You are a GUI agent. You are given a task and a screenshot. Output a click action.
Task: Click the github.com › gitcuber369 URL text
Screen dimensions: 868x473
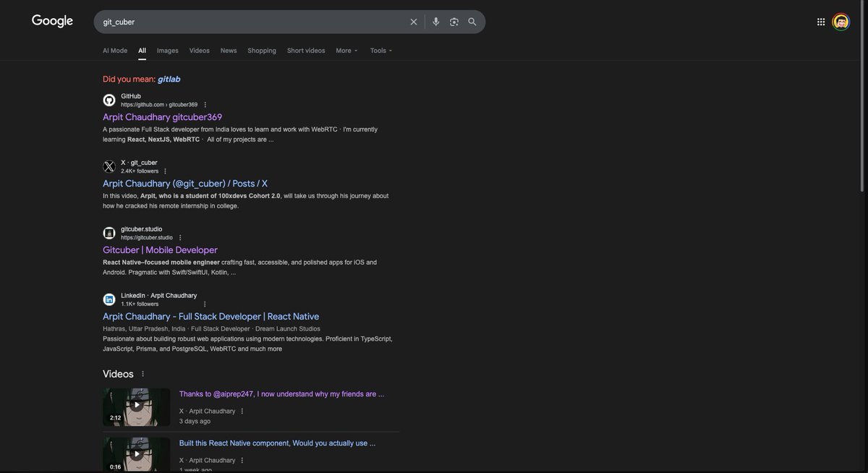(x=159, y=105)
